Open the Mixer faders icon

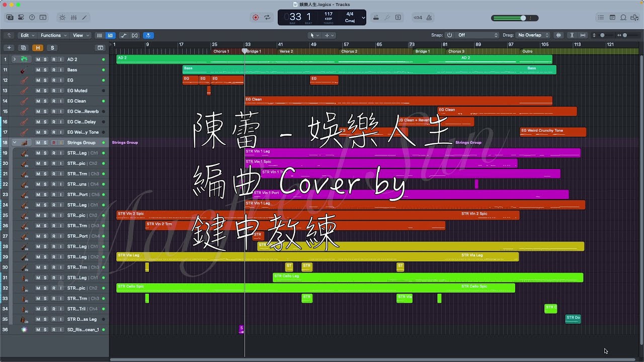click(73, 17)
